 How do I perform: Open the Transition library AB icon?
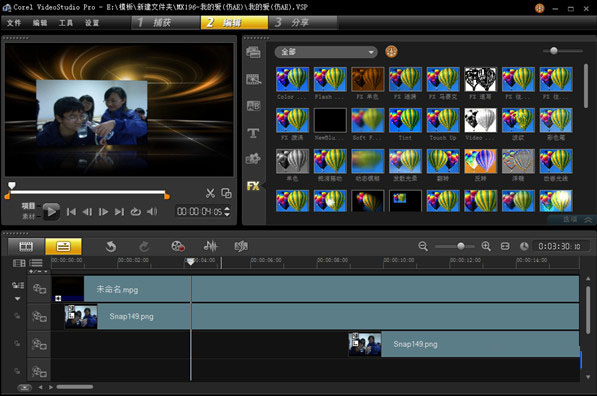pyautogui.click(x=253, y=106)
